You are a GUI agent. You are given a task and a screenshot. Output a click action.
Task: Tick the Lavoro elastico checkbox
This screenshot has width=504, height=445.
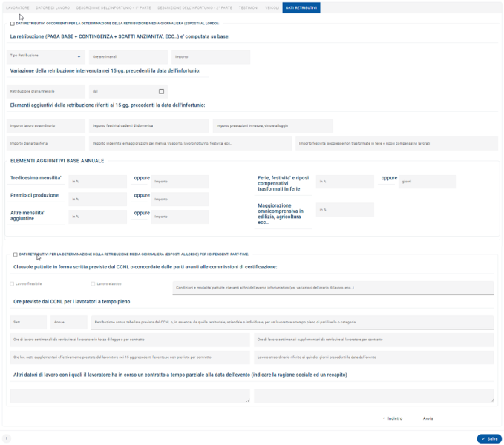click(x=94, y=284)
